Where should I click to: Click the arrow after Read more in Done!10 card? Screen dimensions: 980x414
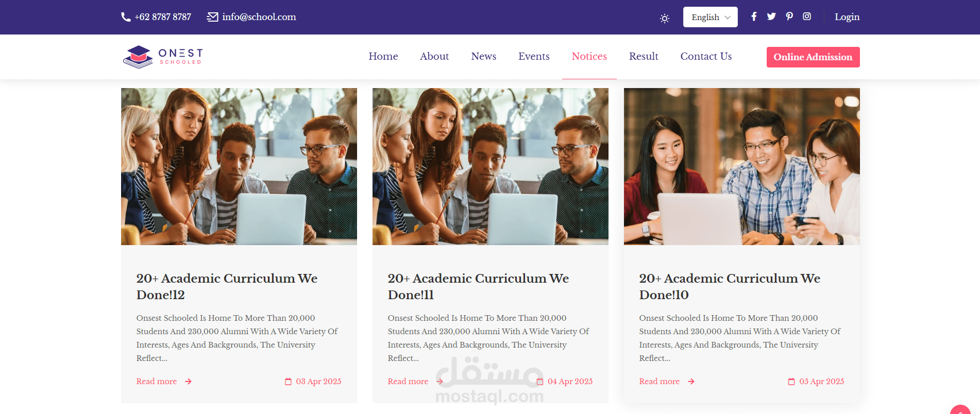[691, 382]
